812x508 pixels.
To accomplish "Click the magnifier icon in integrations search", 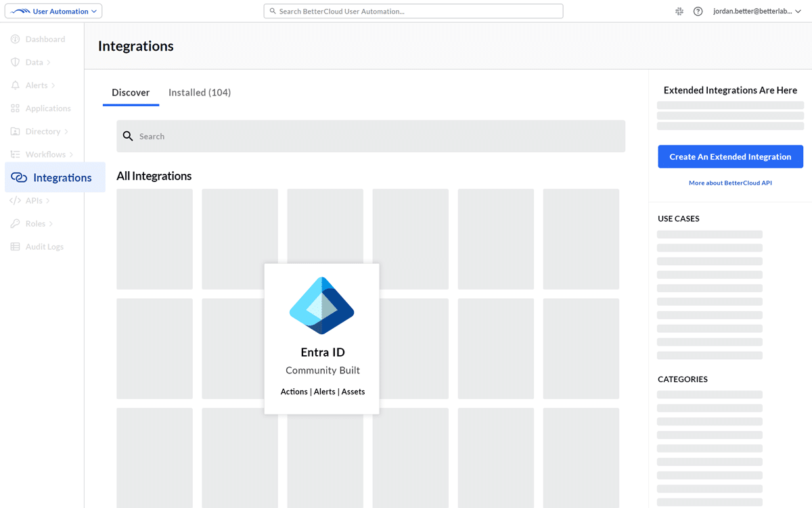I will pyautogui.click(x=128, y=137).
